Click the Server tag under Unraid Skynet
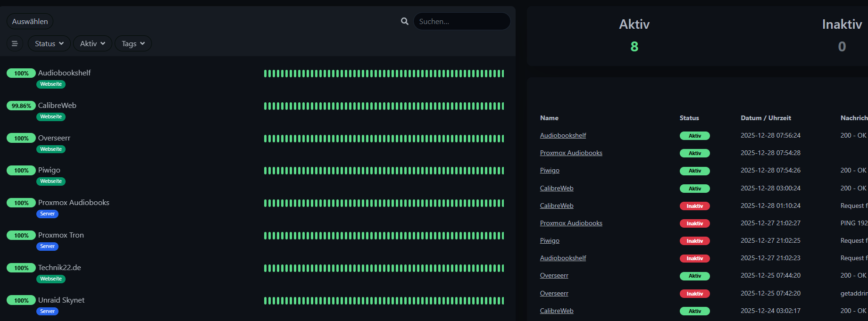 pyautogui.click(x=47, y=312)
